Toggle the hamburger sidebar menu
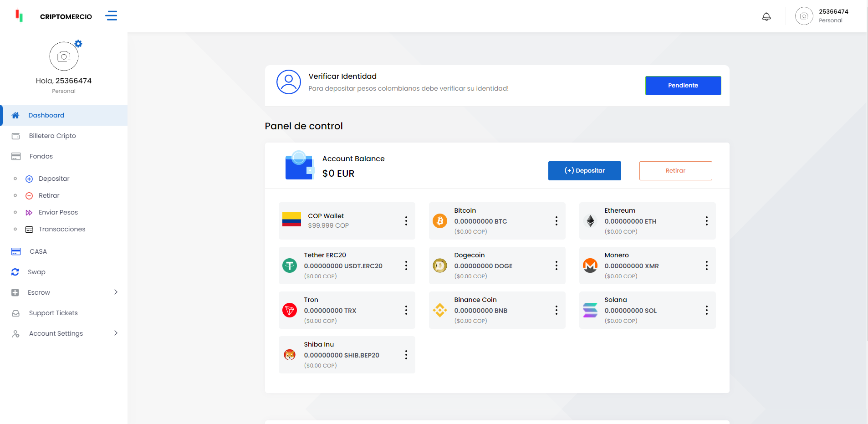868x424 pixels. point(111,16)
